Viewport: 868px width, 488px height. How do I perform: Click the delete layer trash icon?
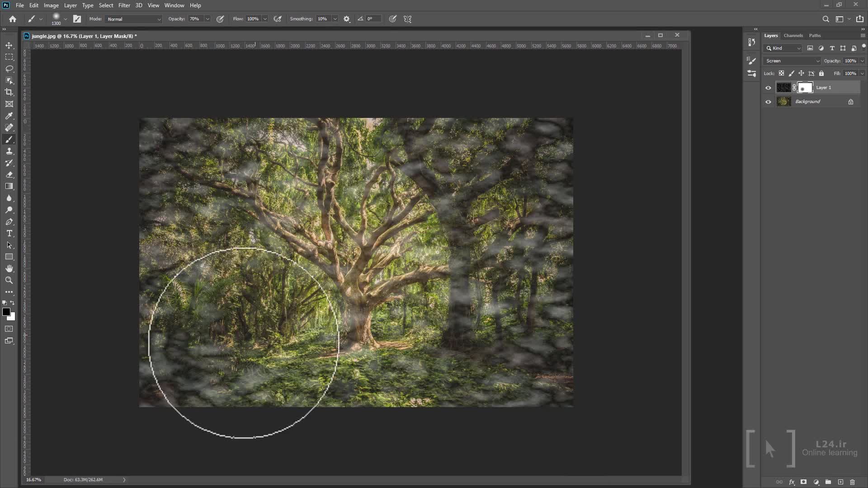852,482
